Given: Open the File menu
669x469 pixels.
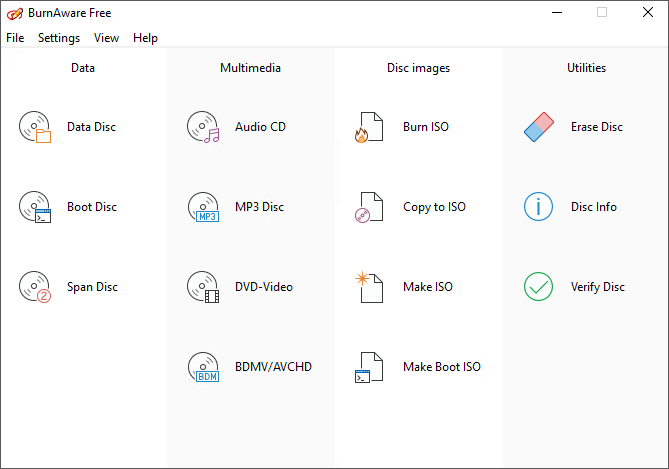Looking at the screenshot, I should click(x=15, y=38).
